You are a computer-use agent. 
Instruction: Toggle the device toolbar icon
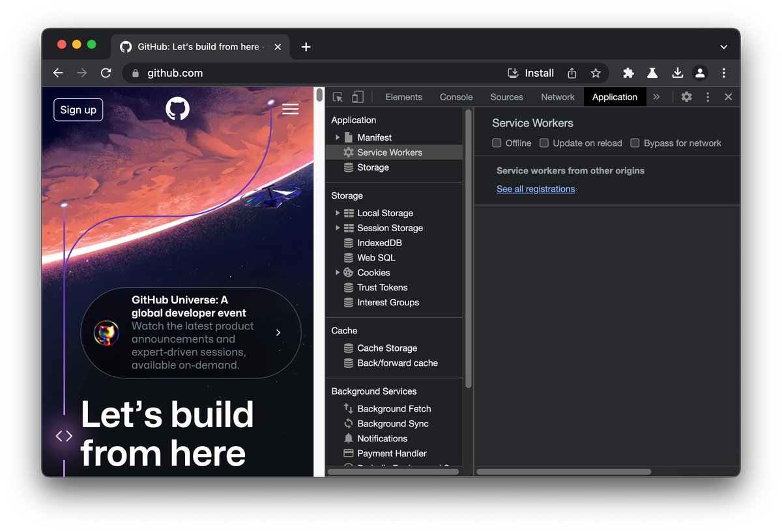(357, 97)
